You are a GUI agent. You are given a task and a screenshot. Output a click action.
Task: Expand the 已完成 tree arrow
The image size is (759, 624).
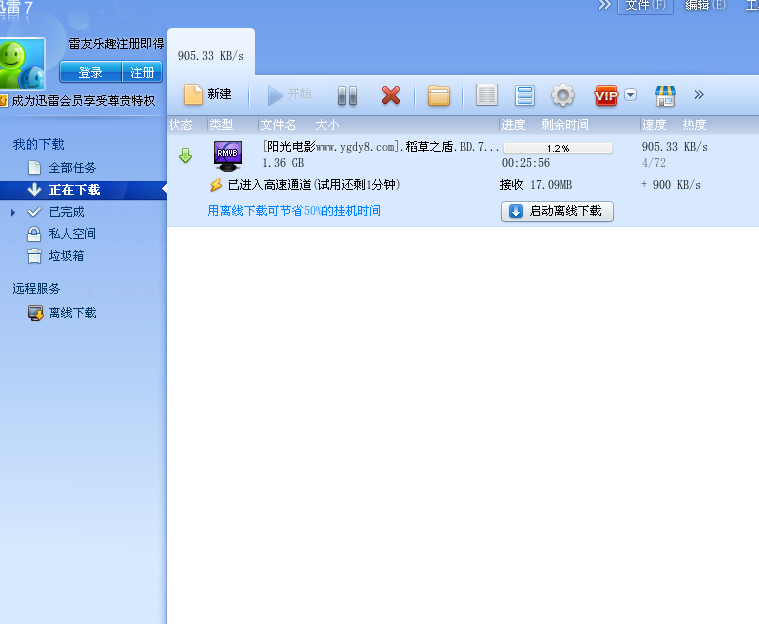click(13, 212)
